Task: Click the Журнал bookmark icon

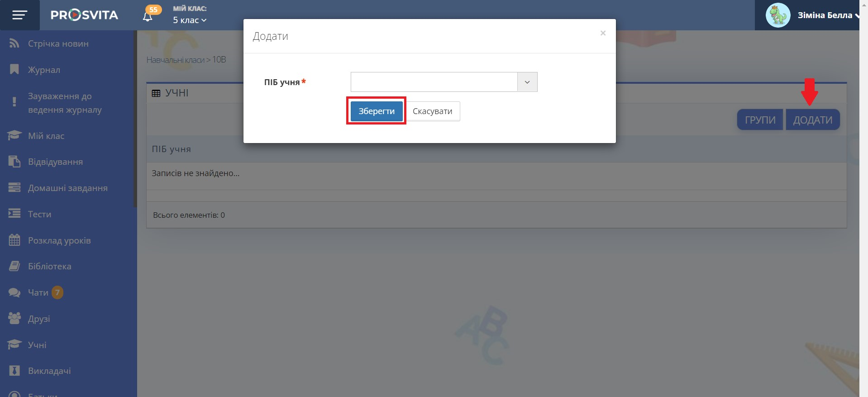Action: 14,70
